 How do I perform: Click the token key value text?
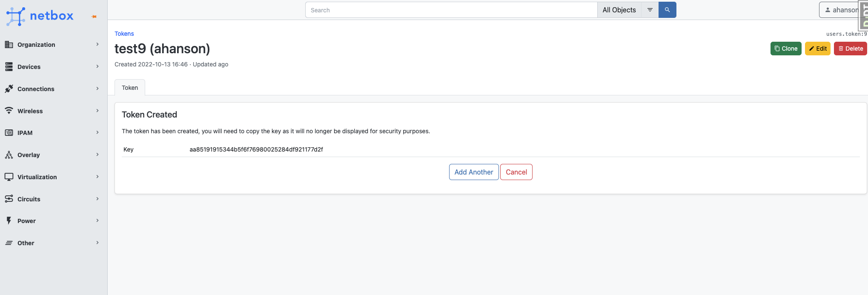[x=256, y=149]
